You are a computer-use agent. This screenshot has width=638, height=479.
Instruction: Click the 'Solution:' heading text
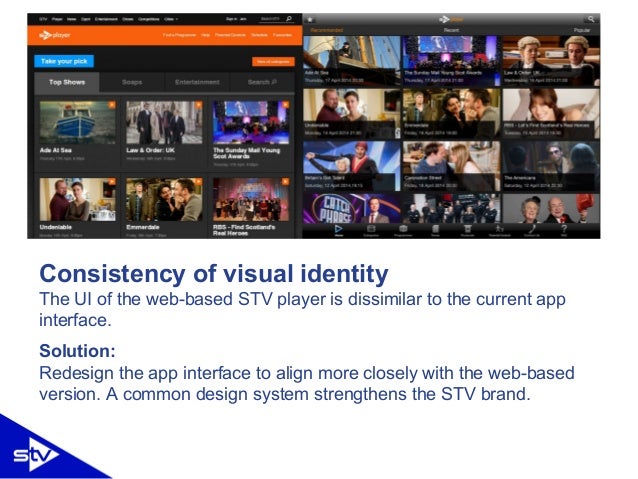click(77, 351)
